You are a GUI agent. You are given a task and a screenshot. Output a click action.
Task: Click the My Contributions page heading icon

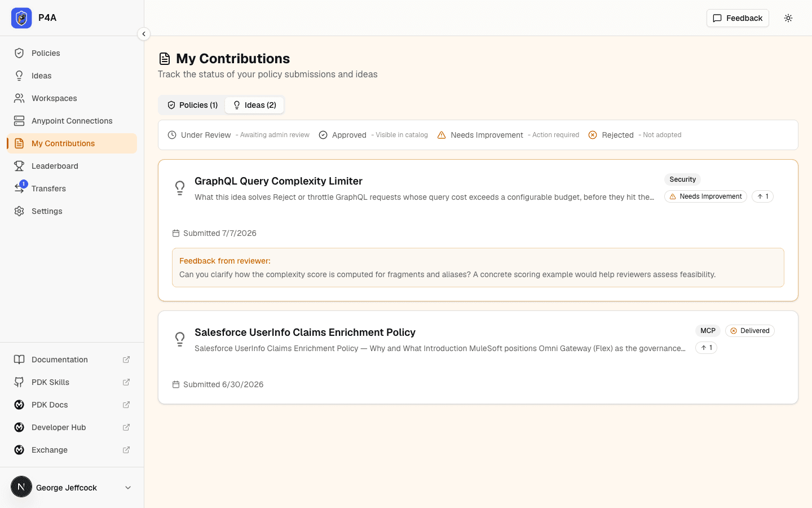pyautogui.click(x=165, y=59)
